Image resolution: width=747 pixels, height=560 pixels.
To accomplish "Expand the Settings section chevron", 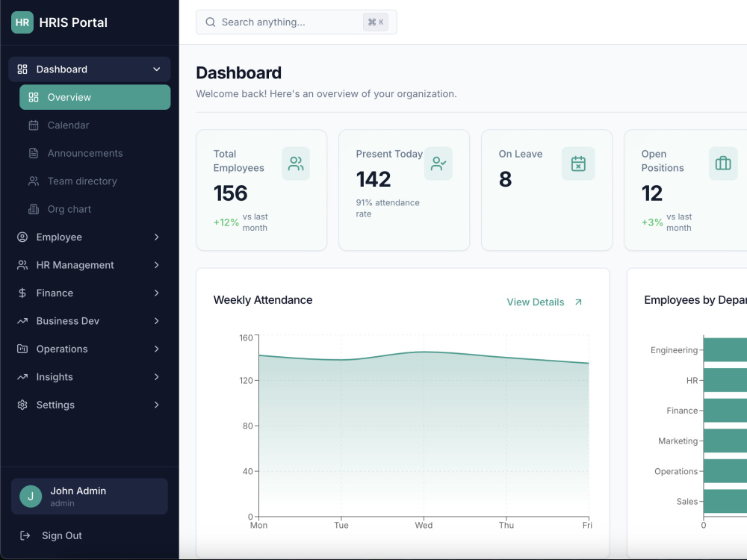I will click(156, 405).
